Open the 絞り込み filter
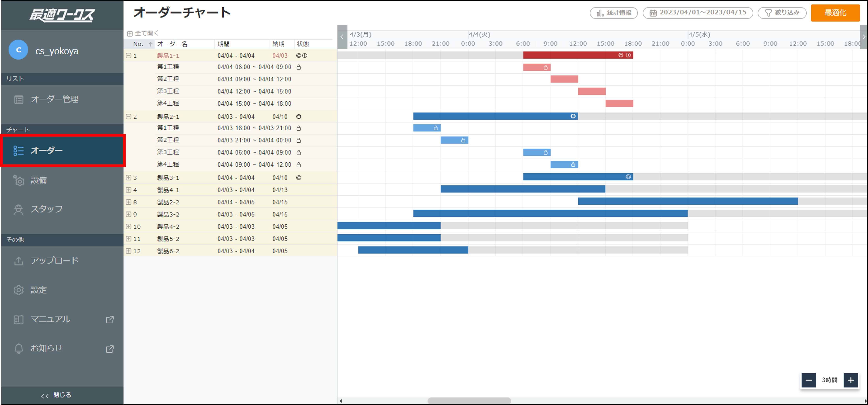 tap(782, 13)
